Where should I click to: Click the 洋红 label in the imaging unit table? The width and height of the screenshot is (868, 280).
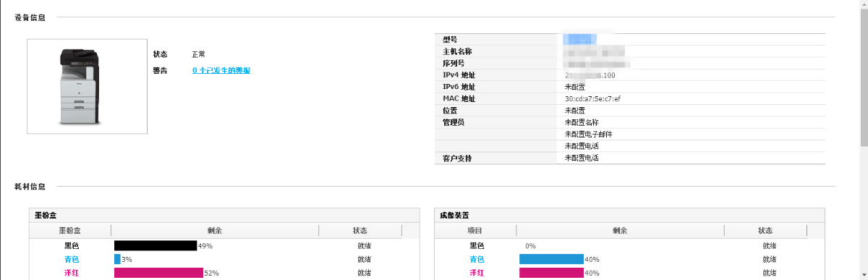point(477,273)
